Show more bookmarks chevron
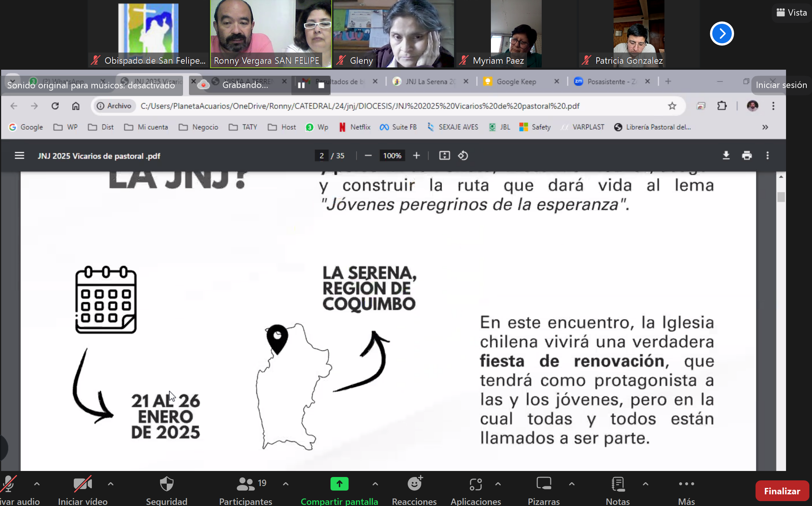The height and width of the screenshot is (506, 812). (x=765, y=127)
